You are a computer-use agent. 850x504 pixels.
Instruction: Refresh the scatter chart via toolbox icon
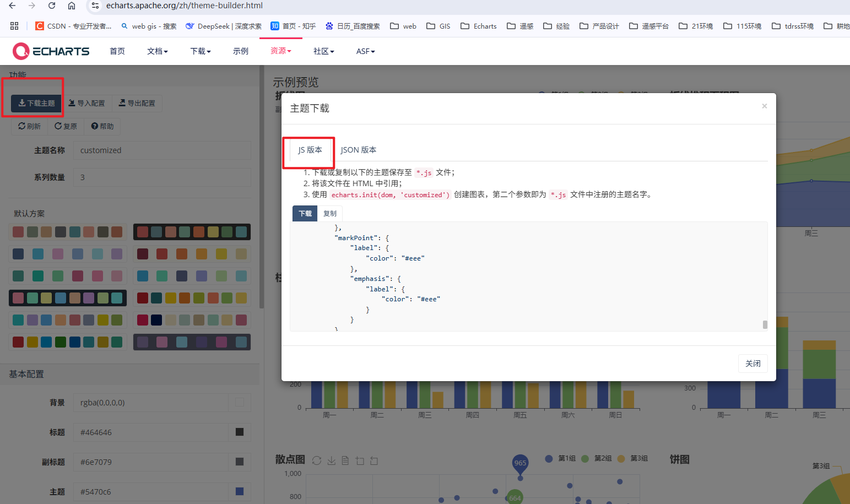tap(317, 461)
